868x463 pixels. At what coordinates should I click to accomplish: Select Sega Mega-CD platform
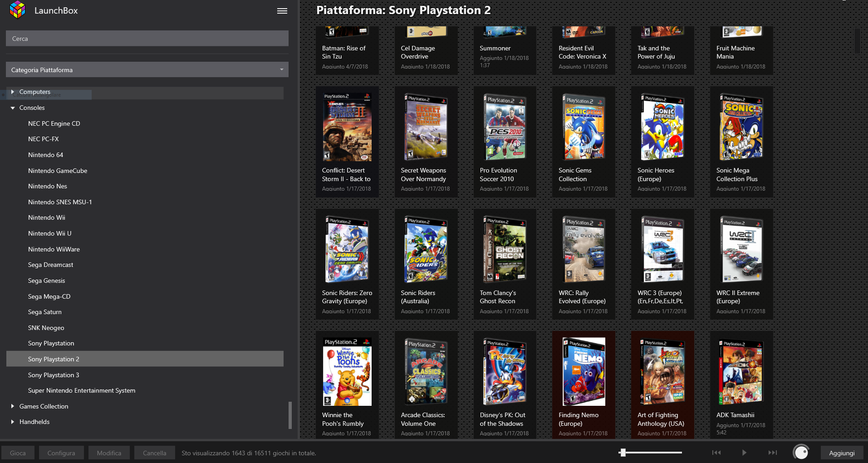[x=49, y=296]
